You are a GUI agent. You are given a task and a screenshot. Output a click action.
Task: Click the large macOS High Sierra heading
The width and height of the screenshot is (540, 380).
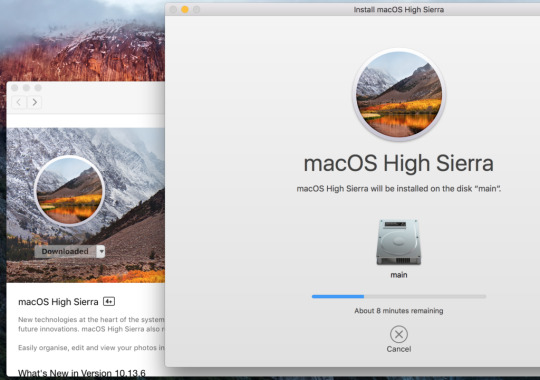click(x=398, y=163)
